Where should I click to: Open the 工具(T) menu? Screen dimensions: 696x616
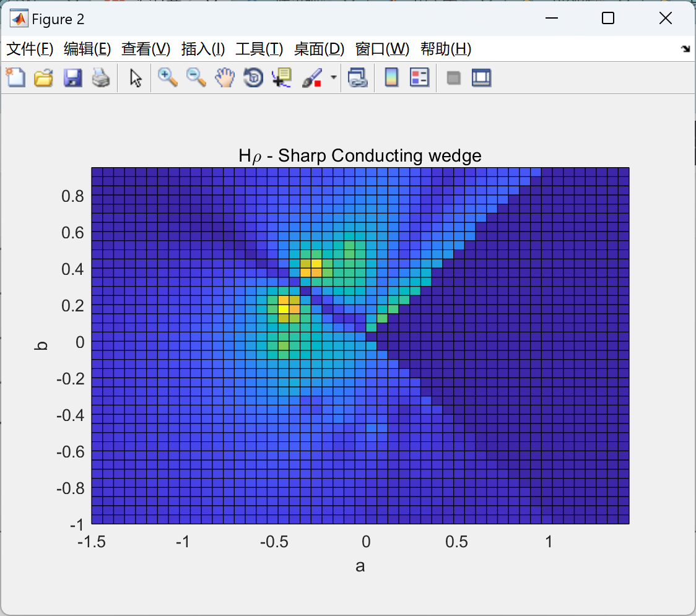coord(259,49)
